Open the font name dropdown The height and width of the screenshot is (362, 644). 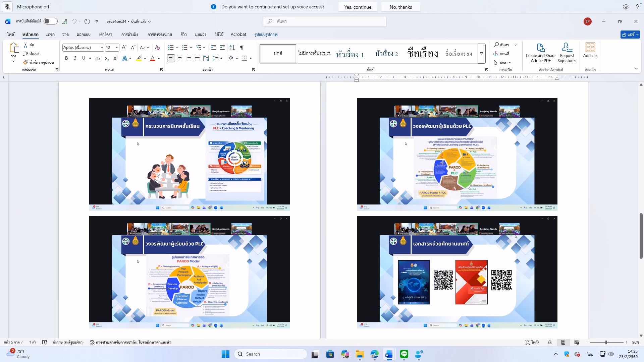click(x=102, y=48)
